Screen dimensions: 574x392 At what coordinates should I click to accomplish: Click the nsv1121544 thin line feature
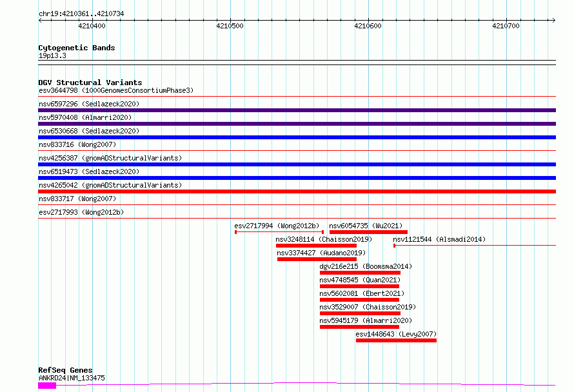(475, 246)
